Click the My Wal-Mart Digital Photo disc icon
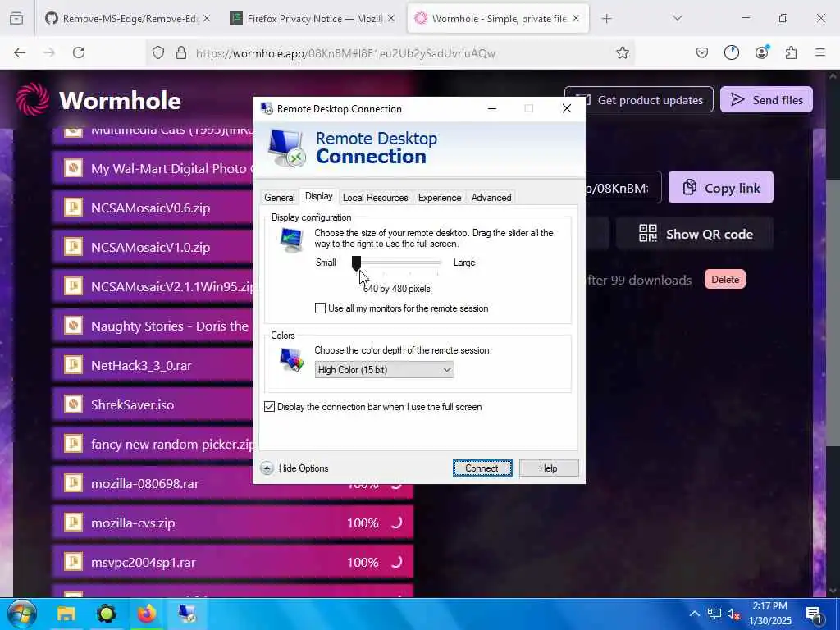Screen dimensions: 840x630 73,168
